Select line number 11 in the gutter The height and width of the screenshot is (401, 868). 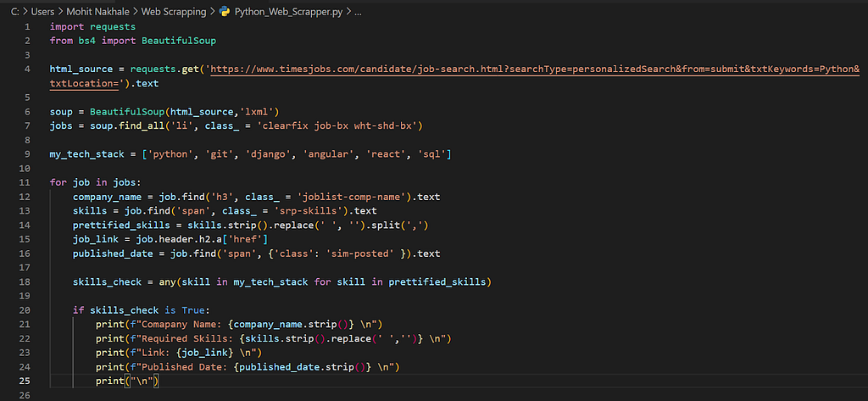coord(26,183)
